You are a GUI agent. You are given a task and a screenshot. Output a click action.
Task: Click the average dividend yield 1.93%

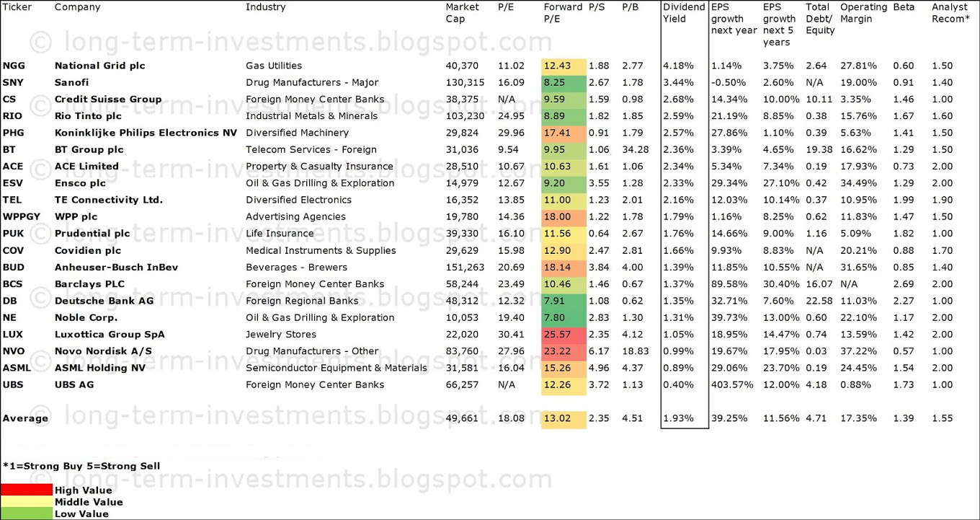pos(678,418)
